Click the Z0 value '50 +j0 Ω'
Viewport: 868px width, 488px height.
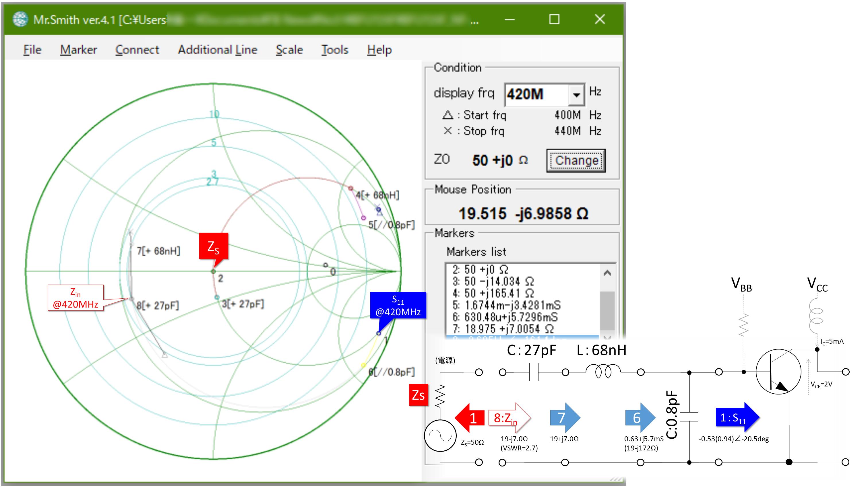tap(500, 160)
